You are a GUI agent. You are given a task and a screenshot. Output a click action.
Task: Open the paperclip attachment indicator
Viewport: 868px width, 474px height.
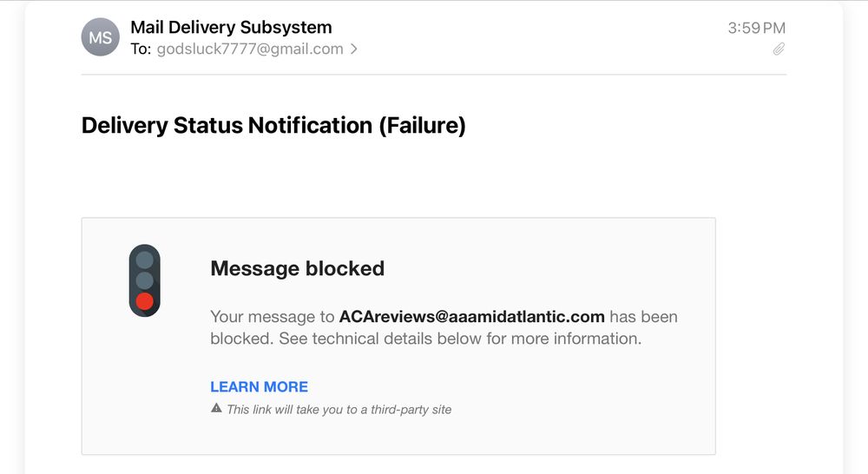coord(779,49)
